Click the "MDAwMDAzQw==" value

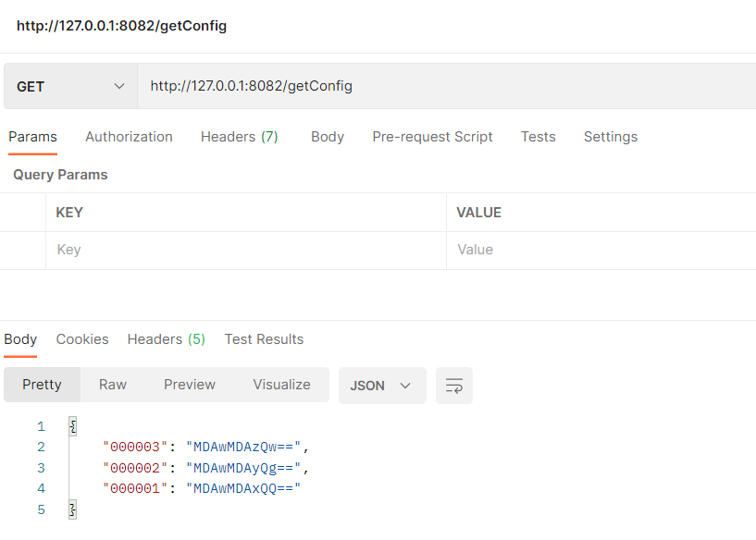pos(243,447)
